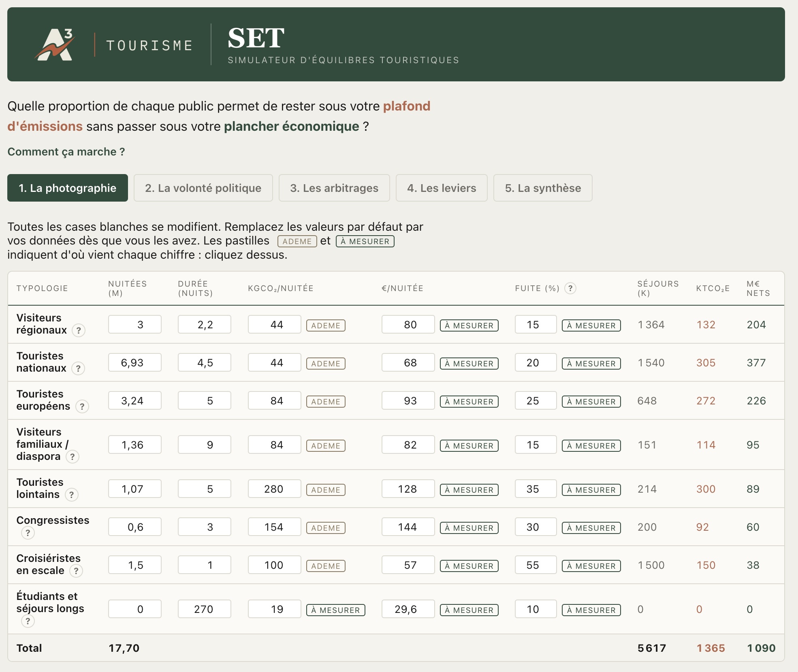Edit €/nuitée field for Congressistes
798x672 pixels.
tap(408, 527)
